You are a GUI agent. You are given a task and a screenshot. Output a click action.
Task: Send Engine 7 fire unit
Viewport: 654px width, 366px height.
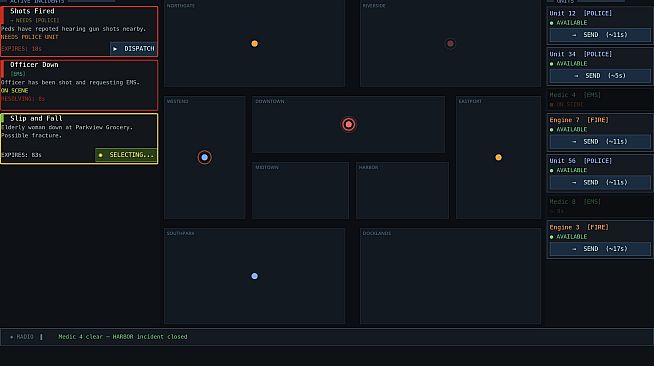coord(600,142)
